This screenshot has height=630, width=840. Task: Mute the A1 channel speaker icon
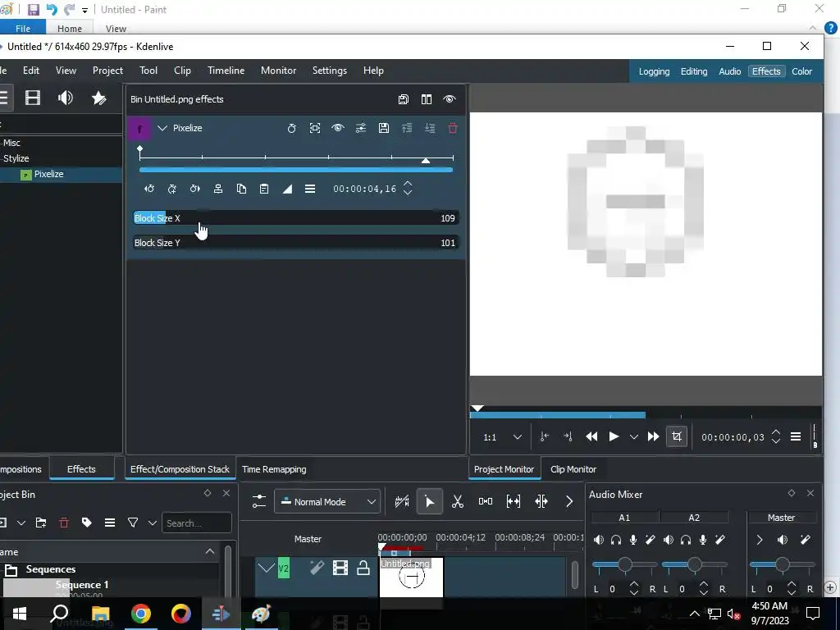599,540
